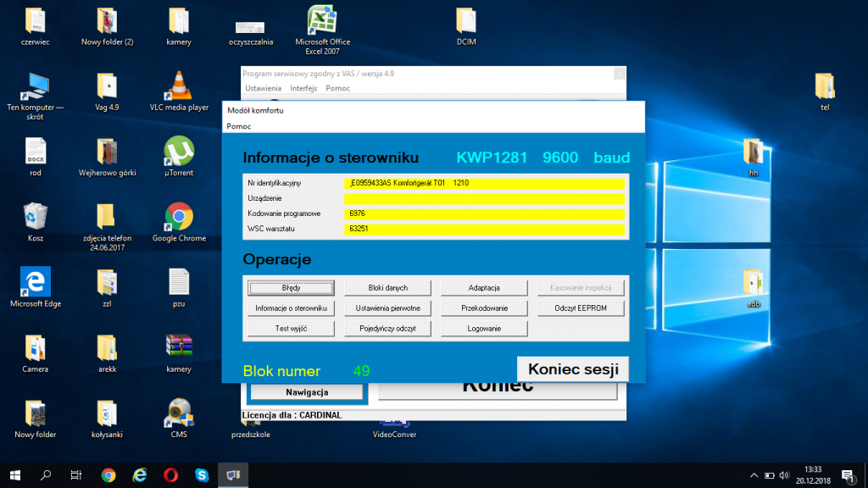
Task: Open Wejherowo górki folder
Action: [x=107, y=152]
